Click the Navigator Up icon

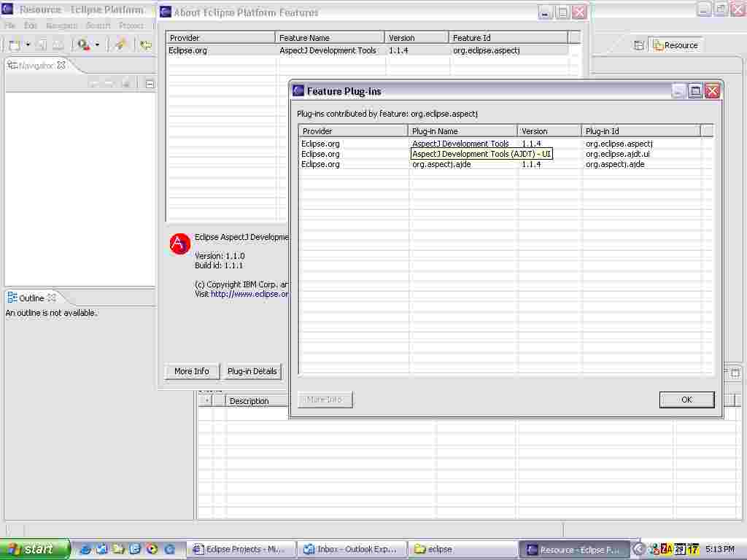(x=125, y=84)
